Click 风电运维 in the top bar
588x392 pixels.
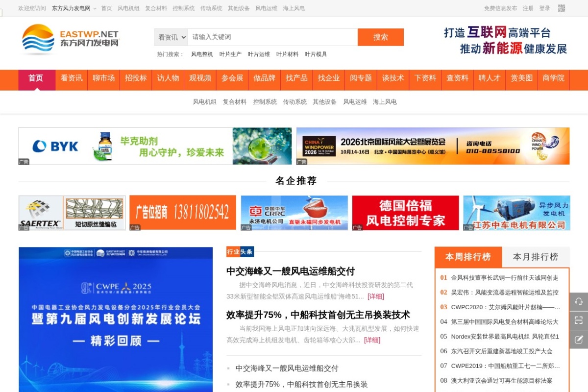pyautogui.click(x=266, y=8)
